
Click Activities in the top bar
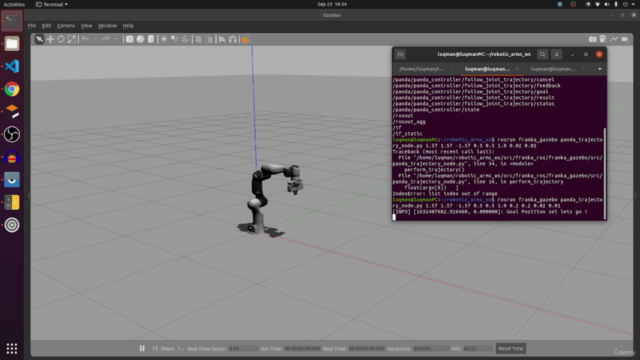pyautogui.click(x=14, y=4)
